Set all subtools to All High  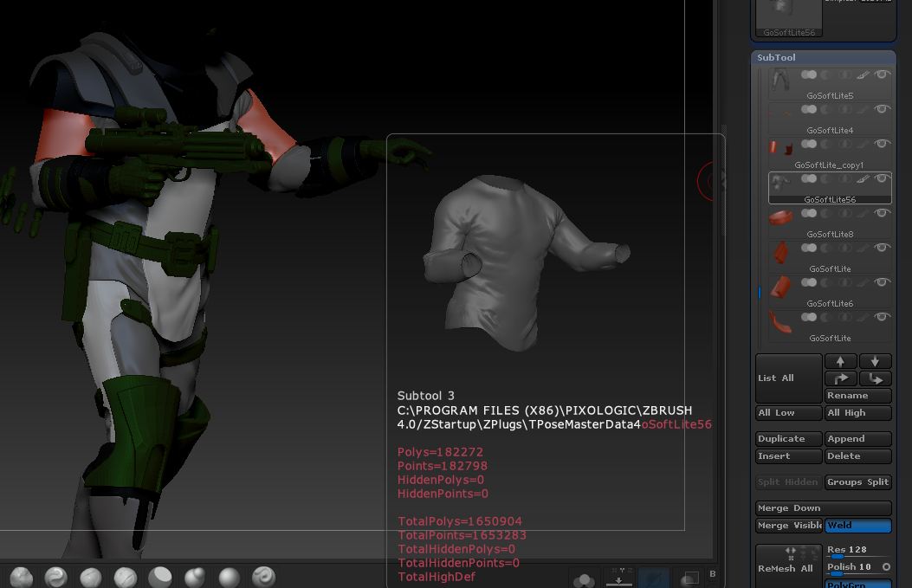pos(858,413)
